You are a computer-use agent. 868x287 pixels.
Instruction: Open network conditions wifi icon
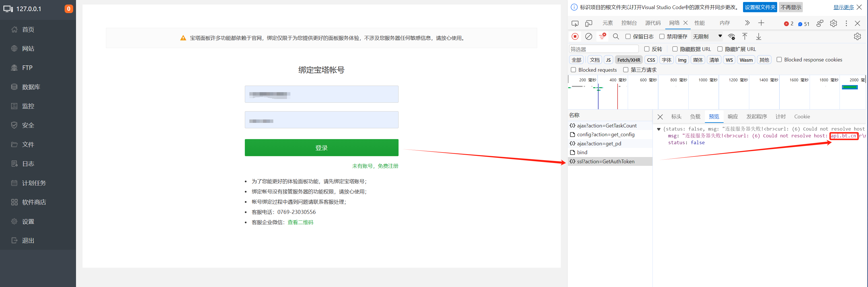click(x=732, y=36)
